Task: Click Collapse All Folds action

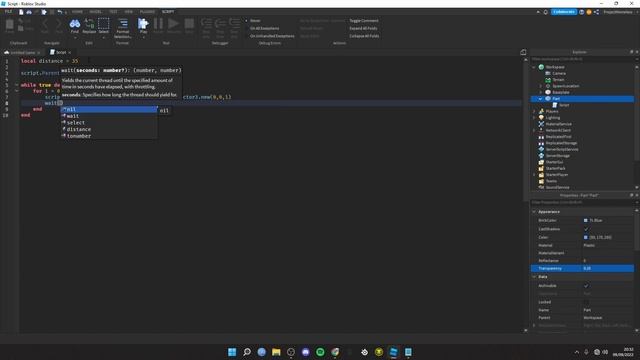Action: pos(364,36)
